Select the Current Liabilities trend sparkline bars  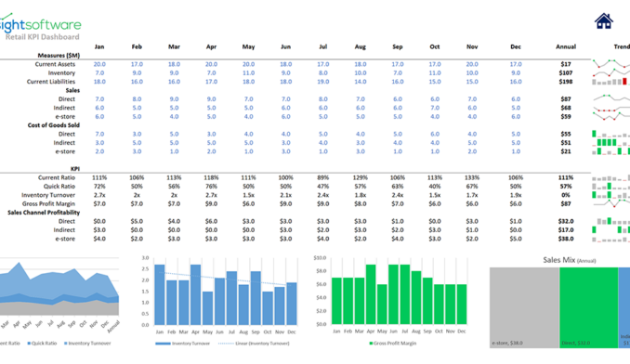coord(610,82)
